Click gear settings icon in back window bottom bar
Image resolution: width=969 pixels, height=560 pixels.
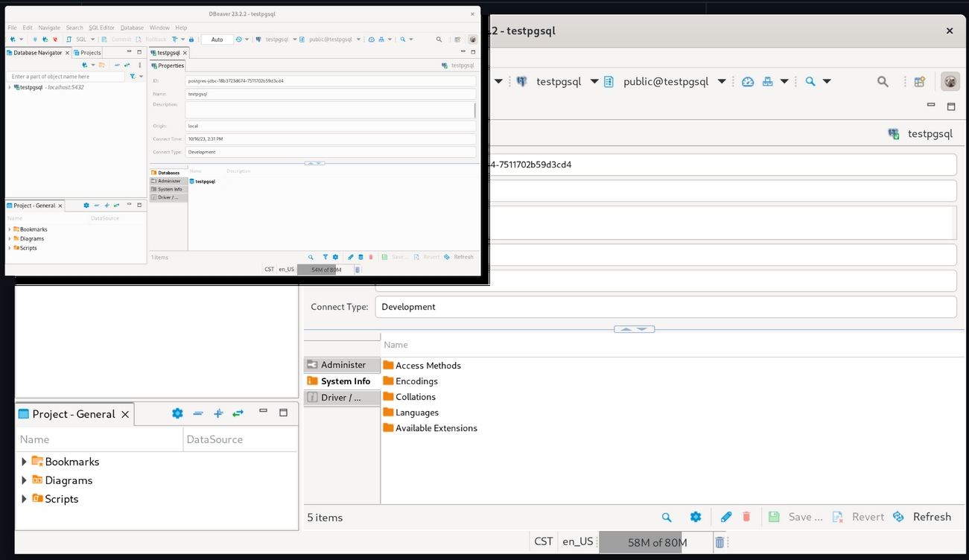(696, 517)
